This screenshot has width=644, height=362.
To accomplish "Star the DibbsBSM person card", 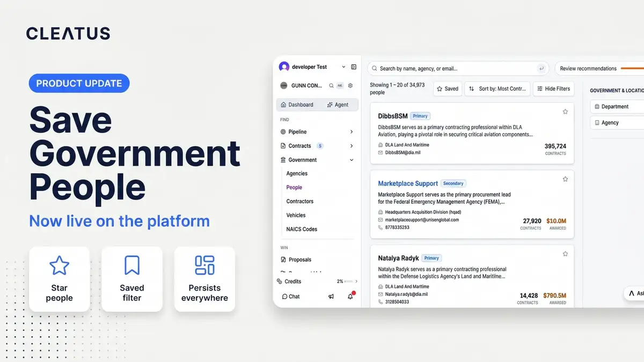I will [x=565, y=112].
